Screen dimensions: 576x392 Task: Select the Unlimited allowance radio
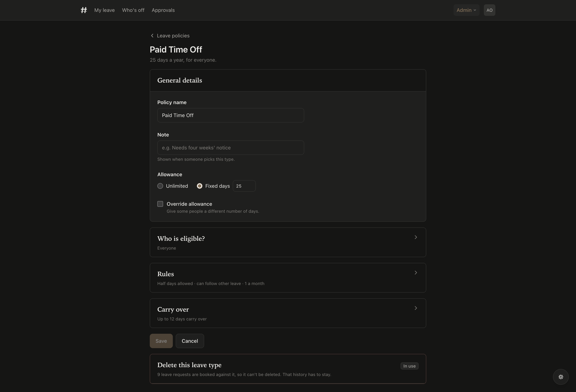(160, 186)
